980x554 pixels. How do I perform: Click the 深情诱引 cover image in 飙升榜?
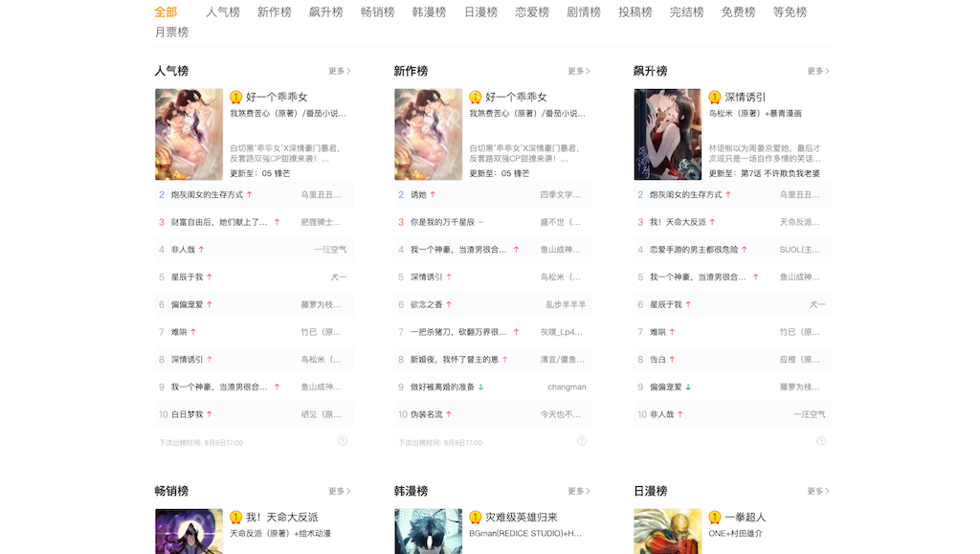667,134
